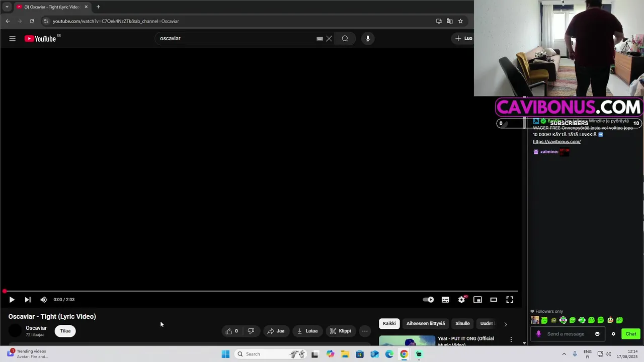Bookmark this page with the star

pos(460,21)
